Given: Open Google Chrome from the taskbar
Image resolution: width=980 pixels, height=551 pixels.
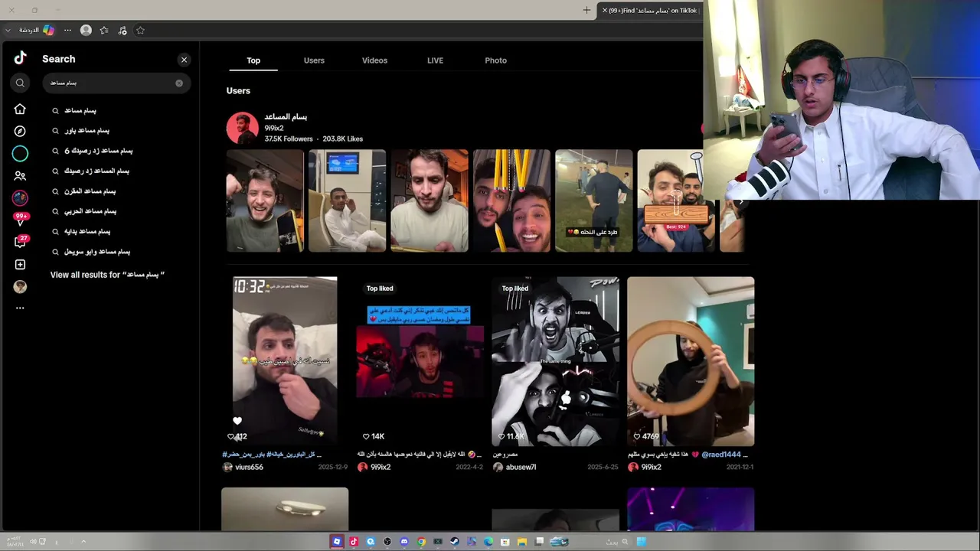Looking at the screenshot, I should (x=421, y=542).
